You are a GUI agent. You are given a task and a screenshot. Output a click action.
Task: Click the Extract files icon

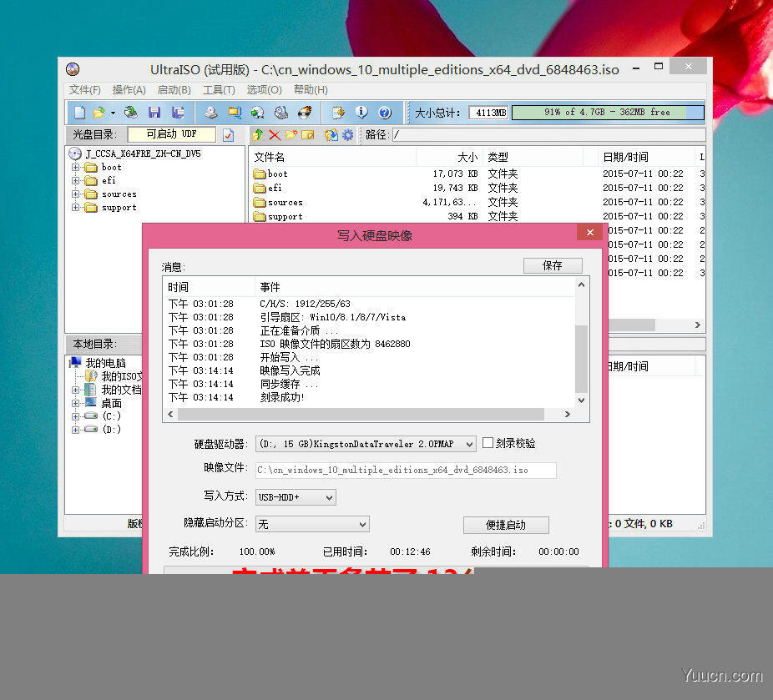[x=331, y=134]
